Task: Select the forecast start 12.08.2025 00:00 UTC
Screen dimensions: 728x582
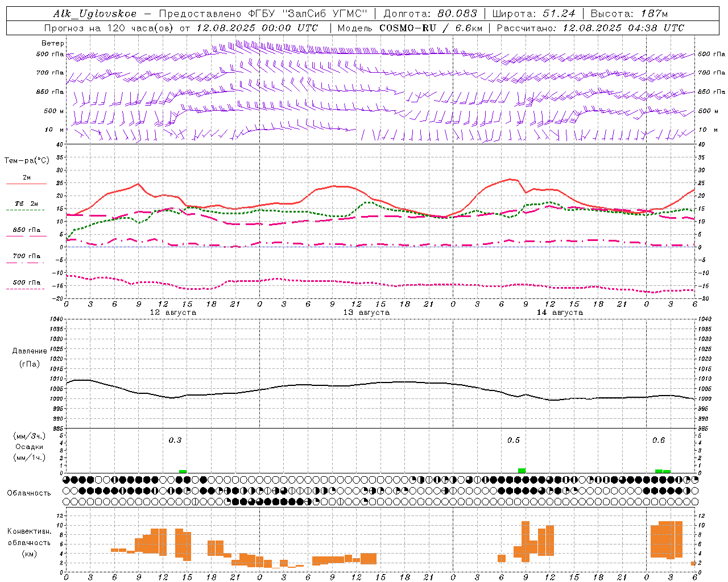Action: (x=257, y=28)
